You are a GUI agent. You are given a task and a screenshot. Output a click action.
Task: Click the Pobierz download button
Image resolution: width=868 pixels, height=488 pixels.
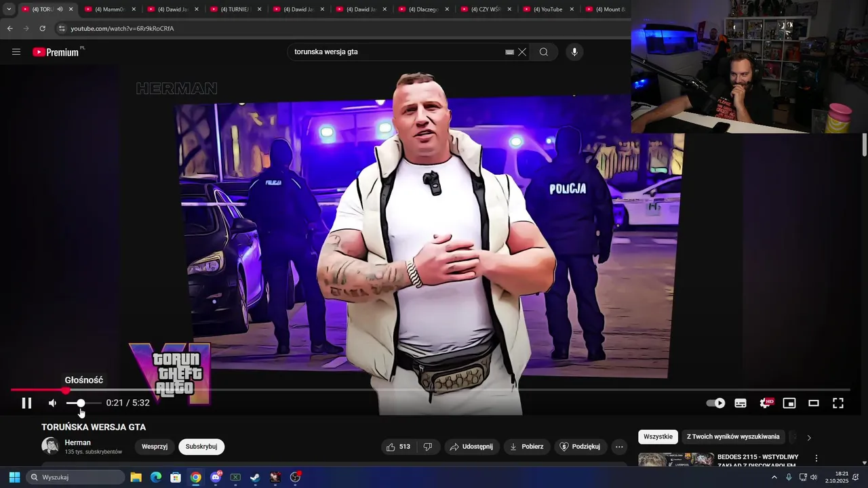click(x=527, y=447)
